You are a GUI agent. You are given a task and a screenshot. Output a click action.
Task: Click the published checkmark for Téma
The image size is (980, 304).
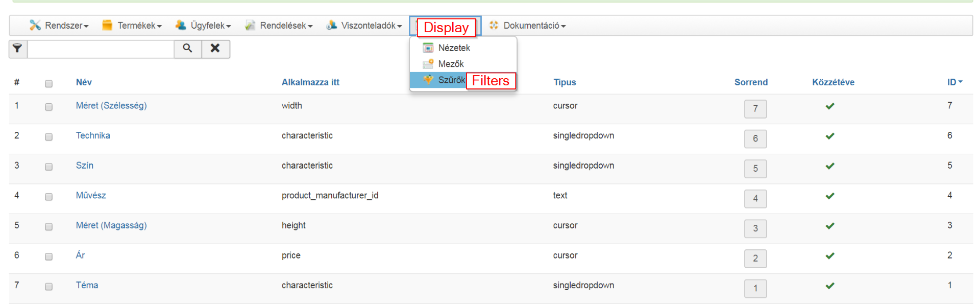click(x=830, y=286)
